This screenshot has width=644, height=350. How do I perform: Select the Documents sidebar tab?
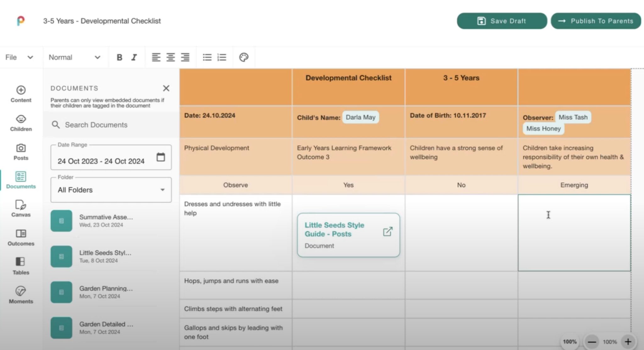coord(20,180)
